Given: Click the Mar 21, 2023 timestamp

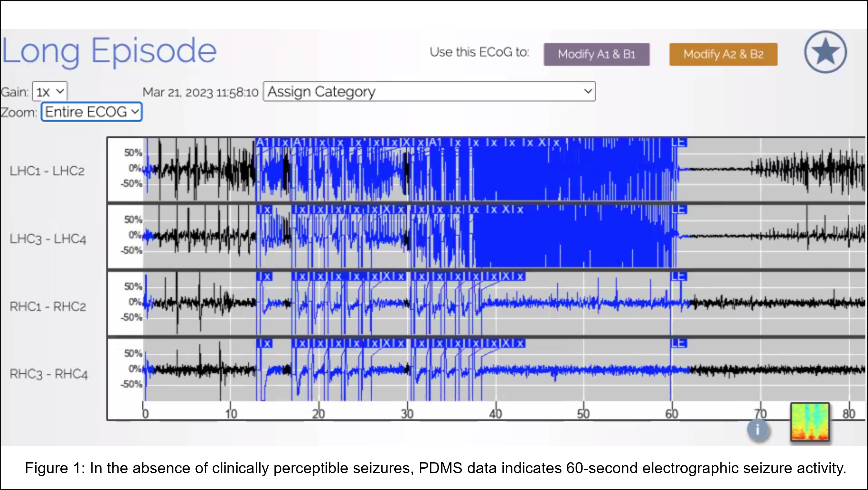Looking at the screenshot, I should (x=200, y=92).
